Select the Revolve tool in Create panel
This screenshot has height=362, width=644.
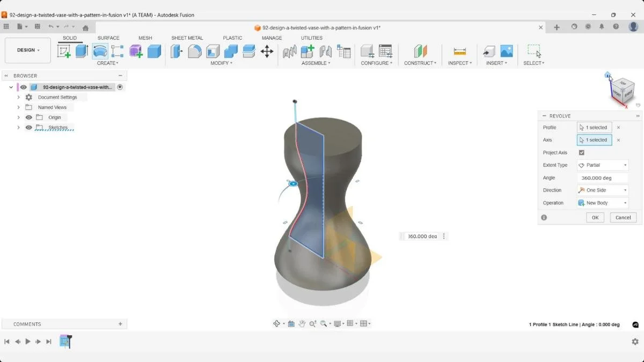[x=100, y=51]
